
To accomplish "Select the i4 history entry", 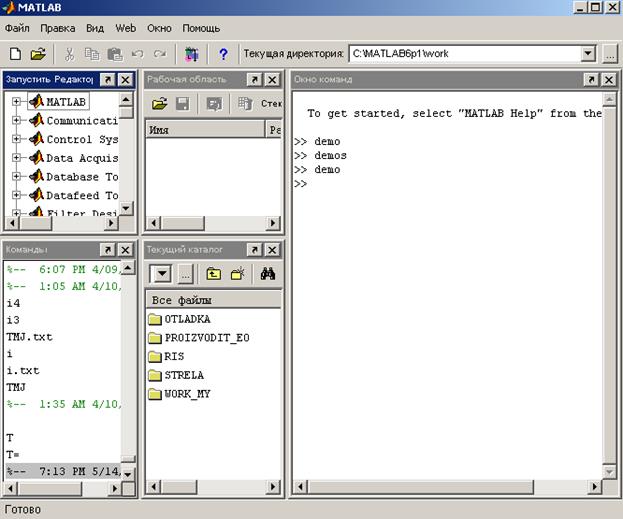I will (x=13, y=303).
